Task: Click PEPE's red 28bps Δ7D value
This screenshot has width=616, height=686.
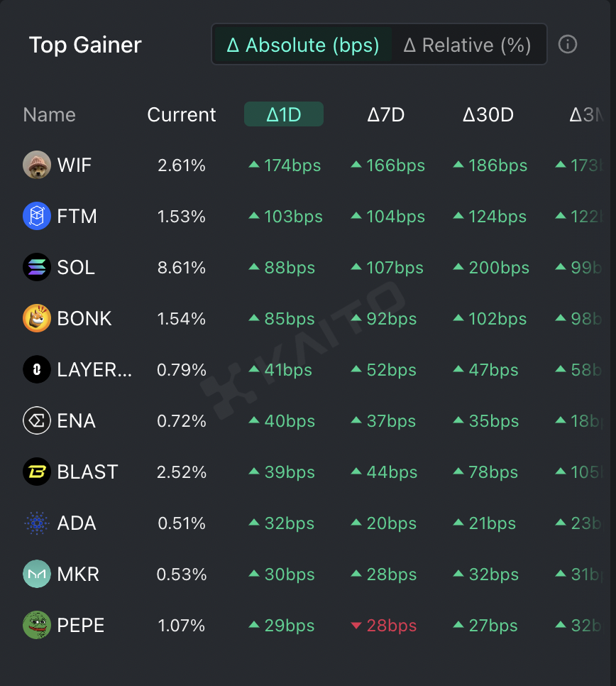Action: [x=391, y=626]
